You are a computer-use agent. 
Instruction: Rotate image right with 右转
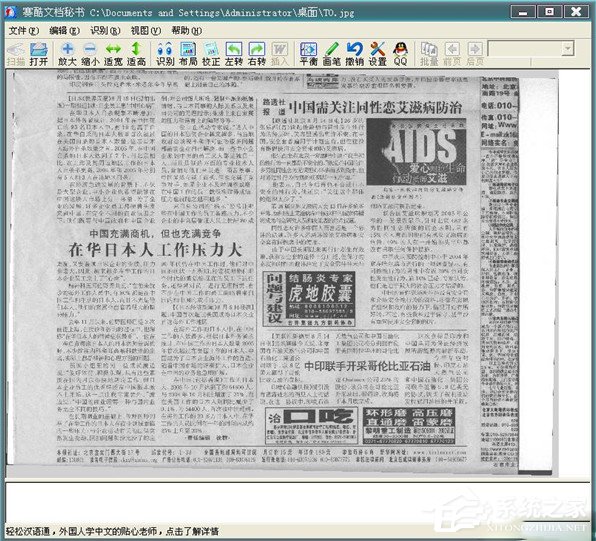click(x=257, y=54)
